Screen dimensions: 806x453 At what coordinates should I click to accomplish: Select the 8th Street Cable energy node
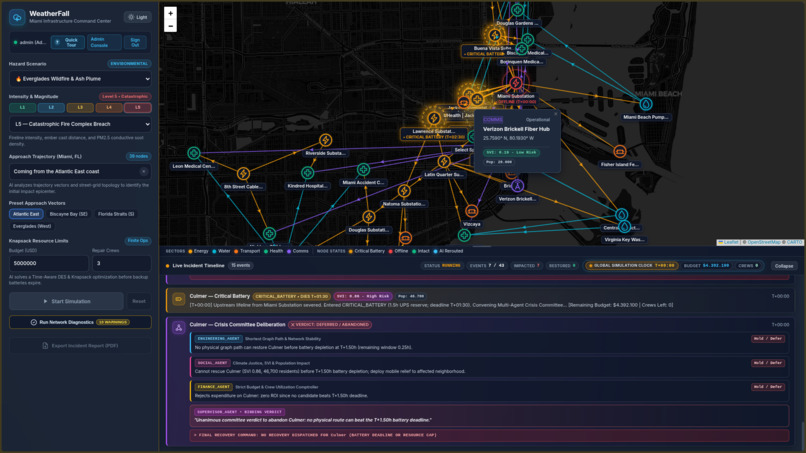[243, 174]
